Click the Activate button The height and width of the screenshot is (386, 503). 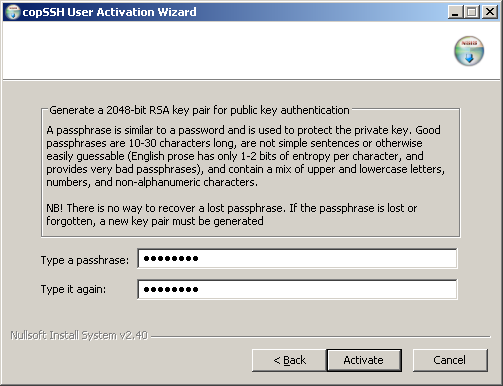(364, 360)
